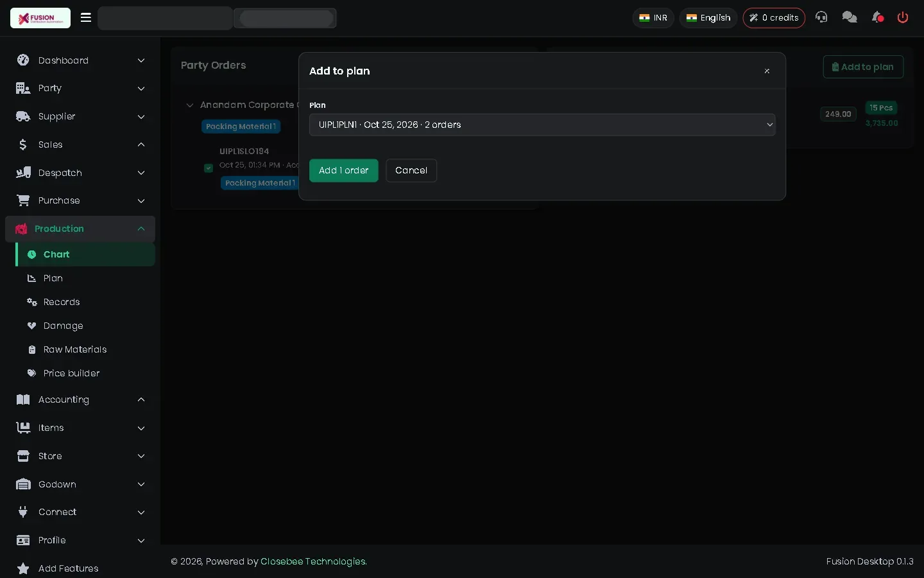Open the Damage submenu item
This screenshot has height=578, width=924.
[x=85, y=326]
